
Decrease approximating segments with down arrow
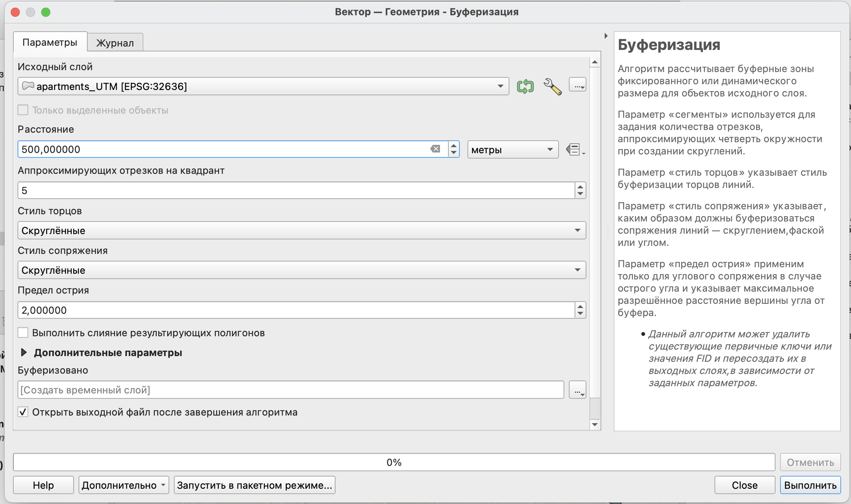[x=580, y=194]
